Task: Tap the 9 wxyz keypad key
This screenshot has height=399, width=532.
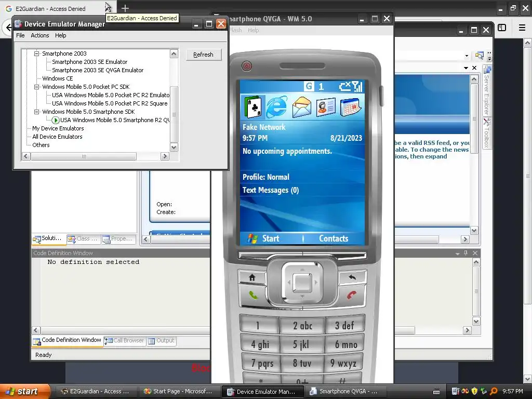Action: coord(343,363)
